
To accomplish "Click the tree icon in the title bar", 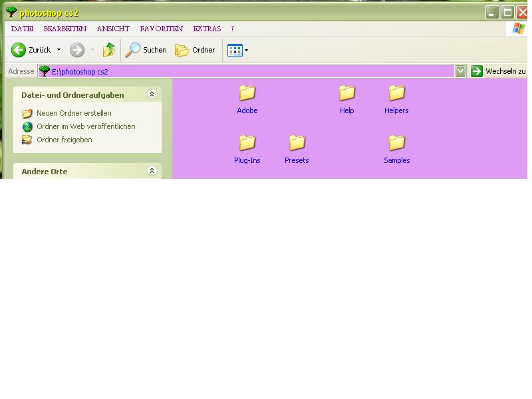I will [x=11, y=12].
